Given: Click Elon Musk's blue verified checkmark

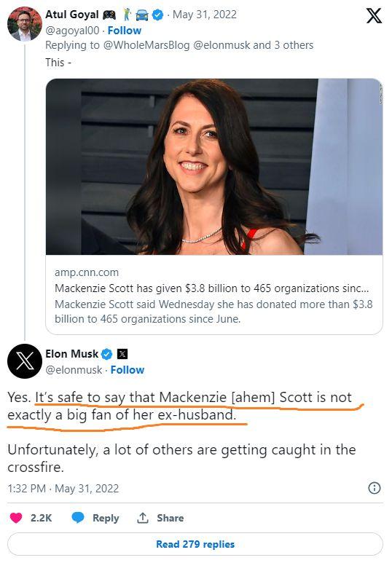Looking at the screenshot, I should (106, 355).
